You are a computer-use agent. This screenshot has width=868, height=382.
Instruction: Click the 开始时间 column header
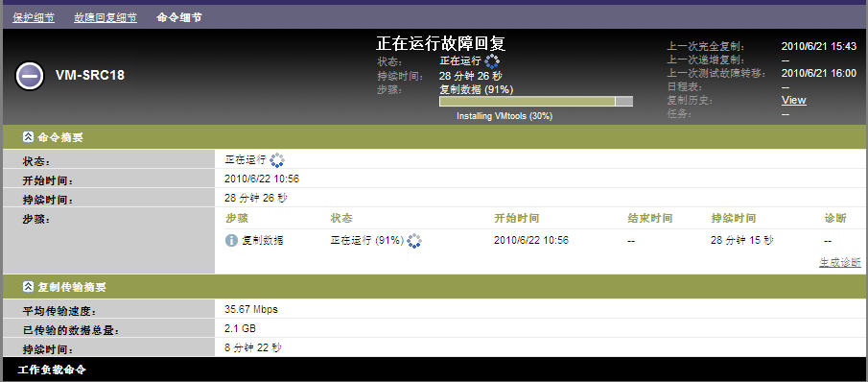point(516,218)
